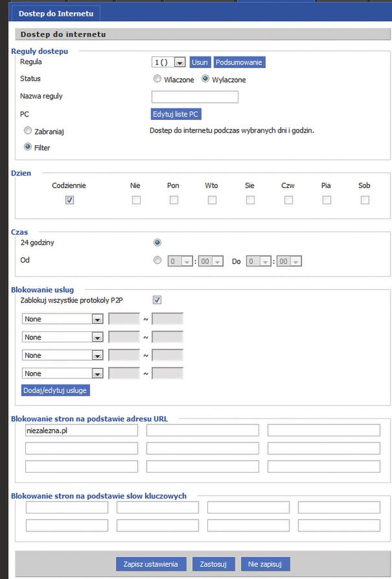Select the Wlaczone status radio button

[157, 80]
